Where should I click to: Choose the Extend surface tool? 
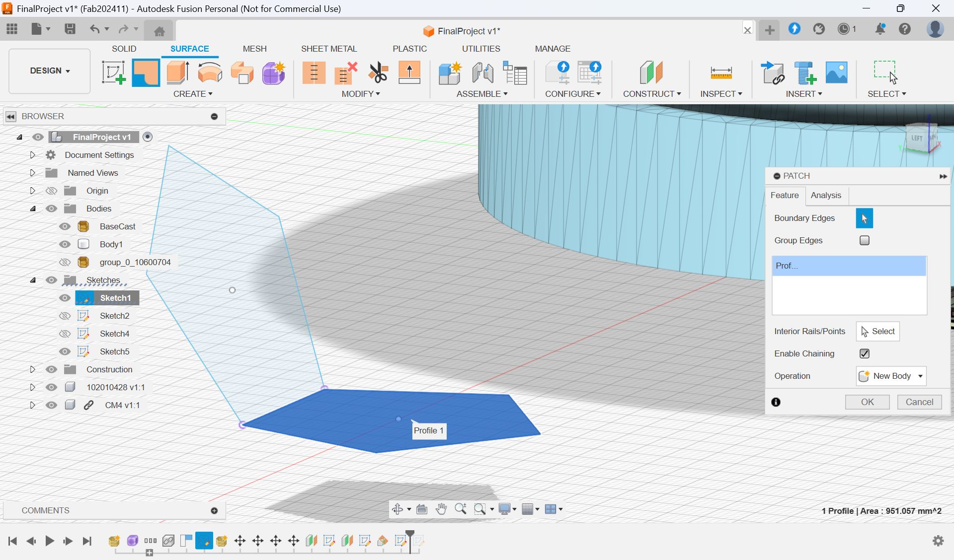pos(409,73)
